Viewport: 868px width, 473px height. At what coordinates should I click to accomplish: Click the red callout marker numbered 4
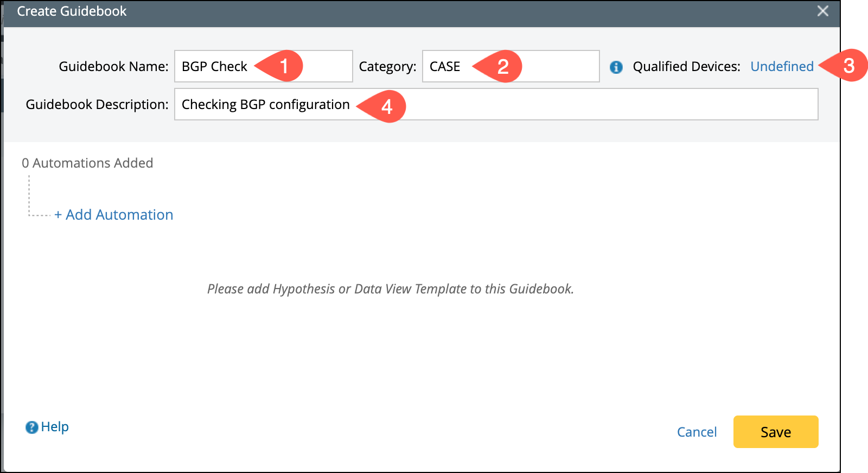[x=386, y=106]
